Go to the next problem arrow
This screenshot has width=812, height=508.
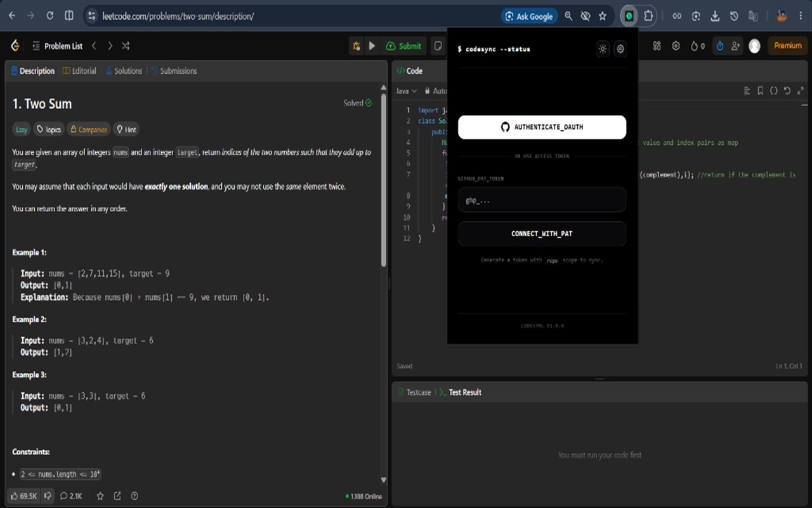point(110,46)
